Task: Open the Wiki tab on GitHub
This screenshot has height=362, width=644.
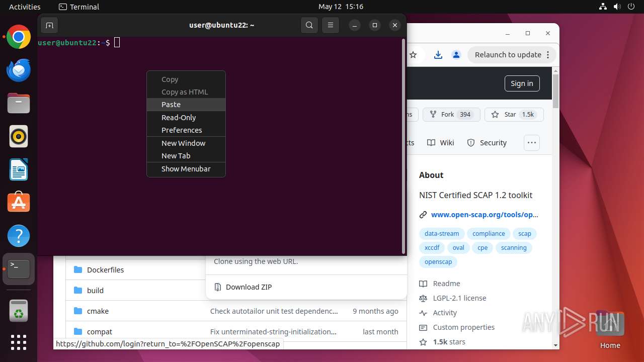Action: (x=441, y=143)
